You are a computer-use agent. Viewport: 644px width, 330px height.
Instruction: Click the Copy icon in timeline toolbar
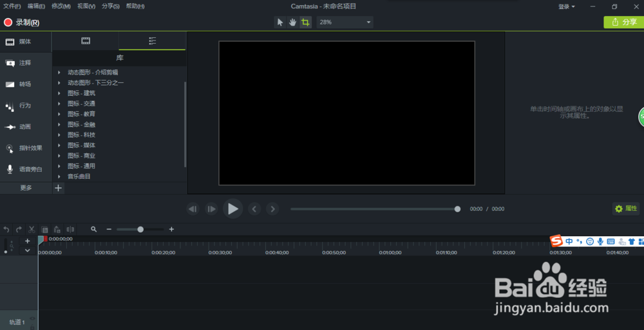45,230
